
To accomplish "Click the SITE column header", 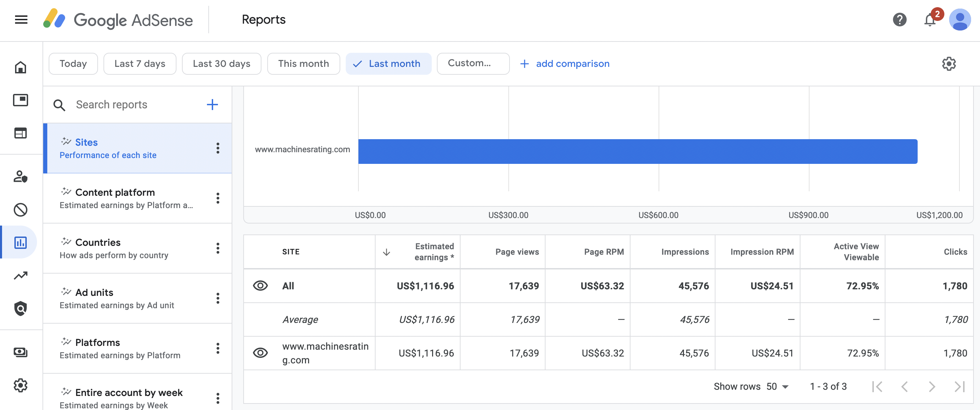I will tap(291, 252).
